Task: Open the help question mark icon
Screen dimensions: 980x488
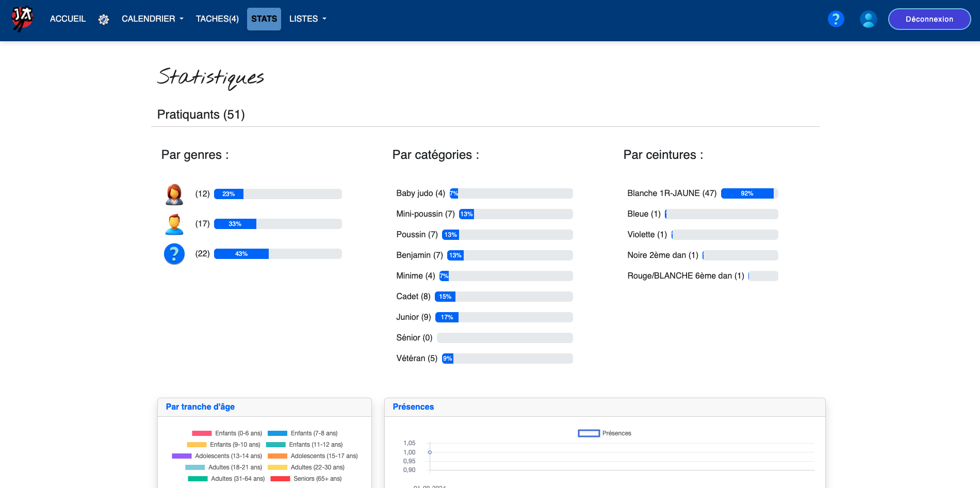Action: click(x=836, y=19)
